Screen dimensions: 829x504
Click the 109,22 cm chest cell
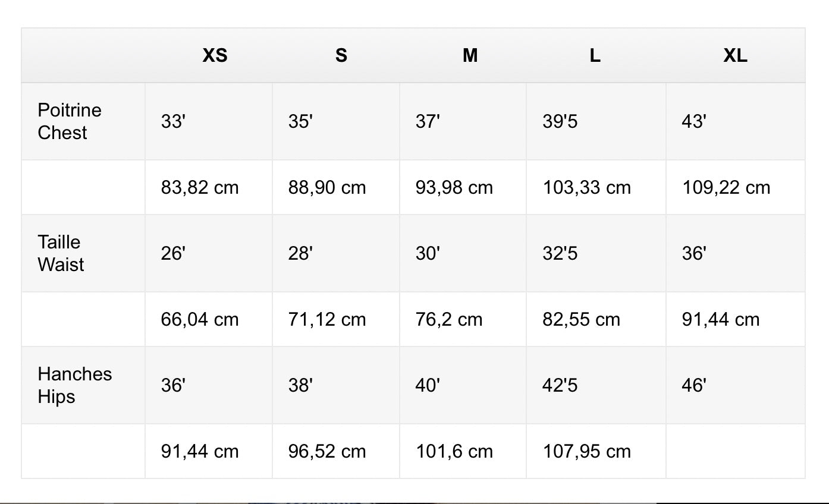[726, 188]
